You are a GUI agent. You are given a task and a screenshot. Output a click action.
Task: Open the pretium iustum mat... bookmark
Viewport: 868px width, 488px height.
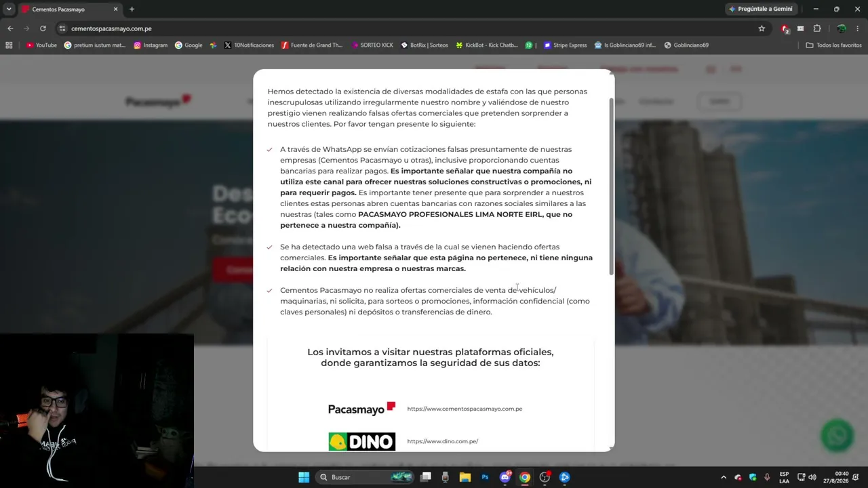95,45
